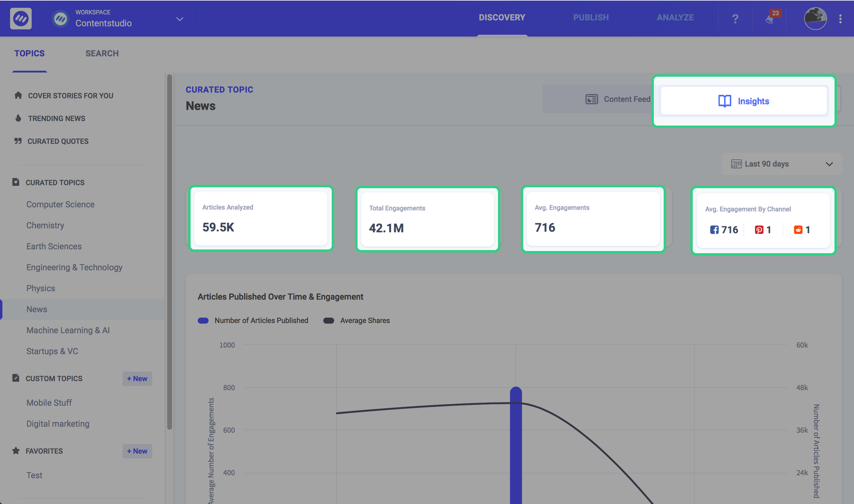Open Physics topic
Screen dimensions: 854x504
[x=41, y=288]
